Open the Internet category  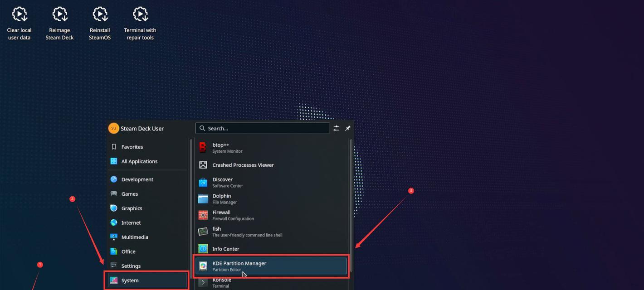(x=147, y=223)
